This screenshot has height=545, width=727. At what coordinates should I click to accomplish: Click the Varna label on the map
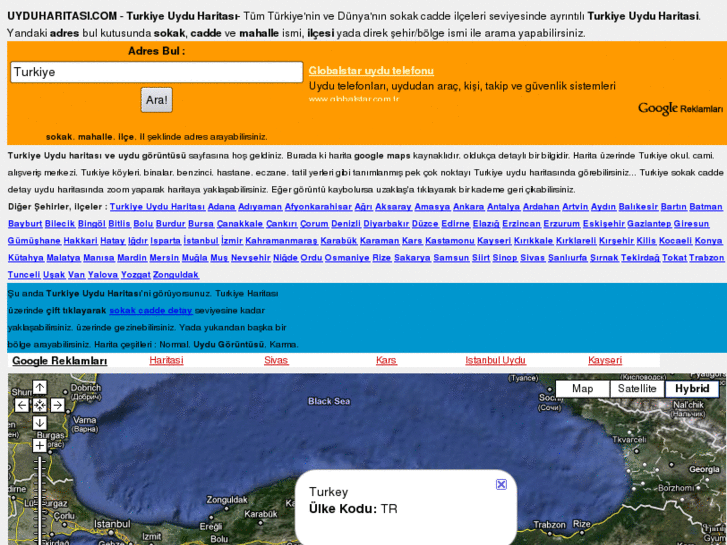pyautogui.click(x=84, y=420)
